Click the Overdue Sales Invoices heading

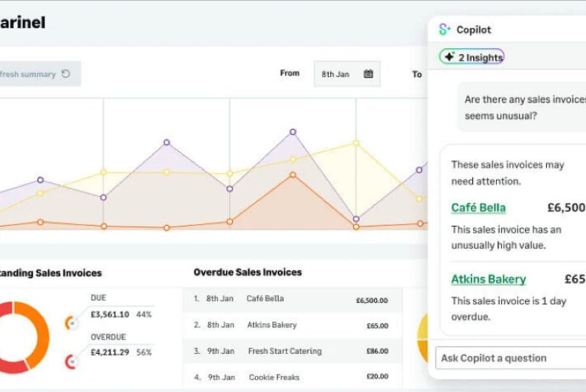tap(247, 272)
